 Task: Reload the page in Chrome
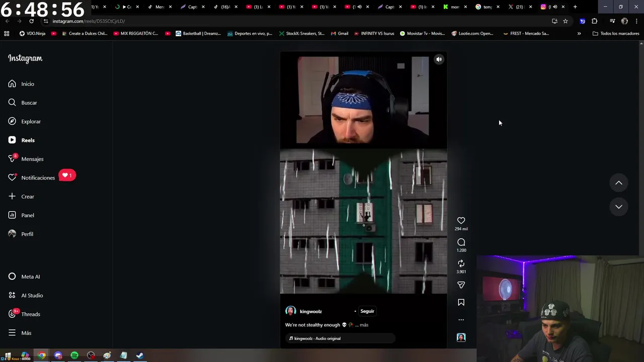point(31,21)
